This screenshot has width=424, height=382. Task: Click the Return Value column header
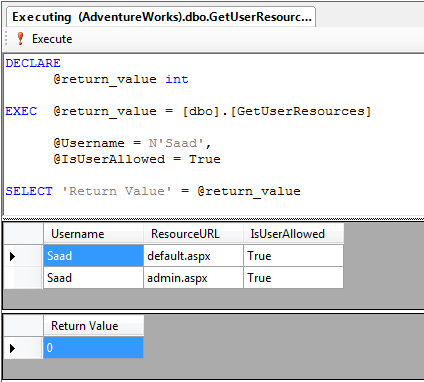click(x=94, y=326)
